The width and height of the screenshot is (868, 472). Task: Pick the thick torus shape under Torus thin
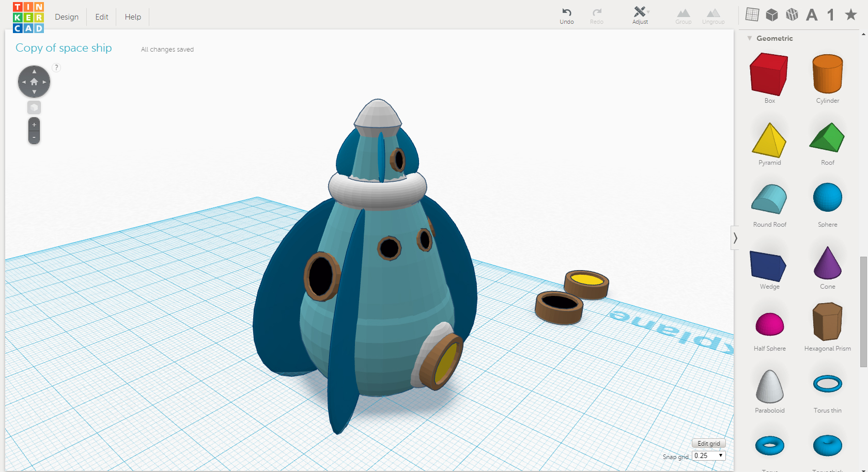coord(828,445)
